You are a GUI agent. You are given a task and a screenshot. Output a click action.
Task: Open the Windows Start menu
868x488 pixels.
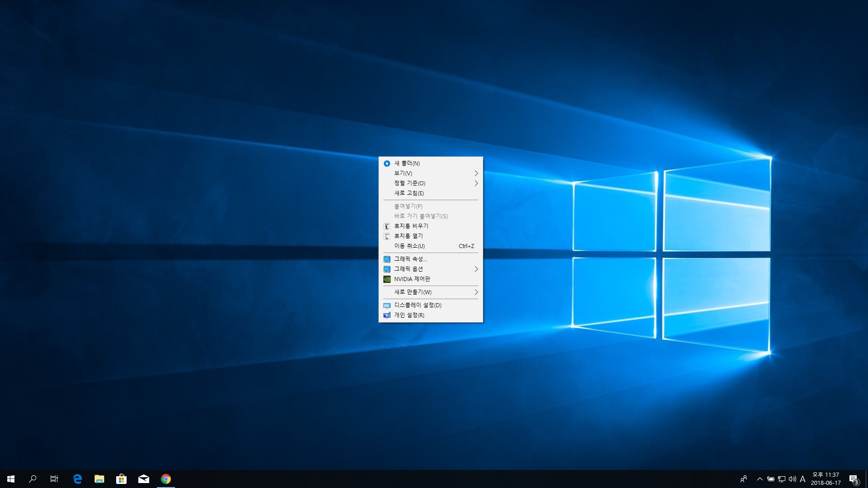click(x=11, y=479)
